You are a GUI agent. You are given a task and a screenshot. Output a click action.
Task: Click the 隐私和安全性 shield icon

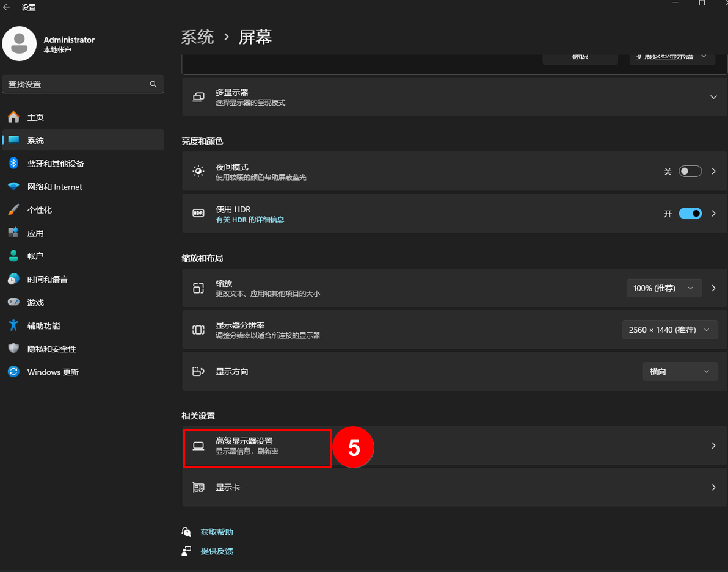13,349
